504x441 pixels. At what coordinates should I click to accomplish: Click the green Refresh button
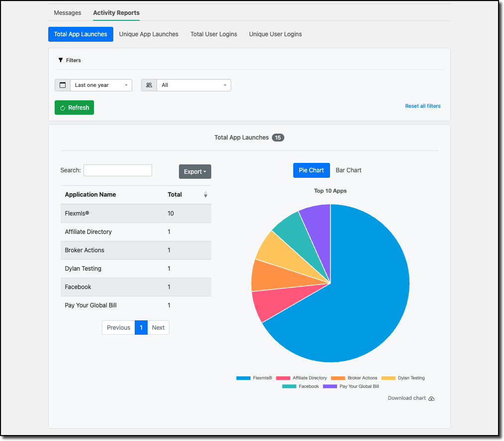[74, 108]
